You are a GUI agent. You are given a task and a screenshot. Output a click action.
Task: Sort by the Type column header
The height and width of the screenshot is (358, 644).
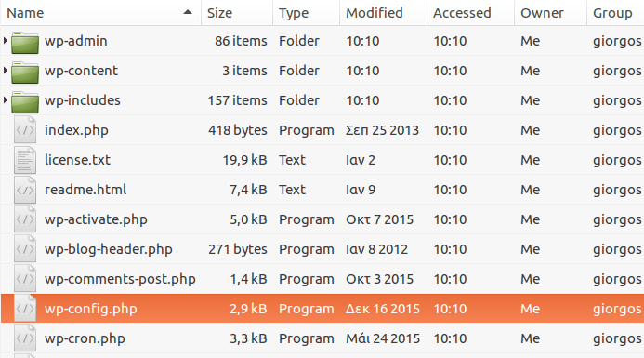coord(307,13)
